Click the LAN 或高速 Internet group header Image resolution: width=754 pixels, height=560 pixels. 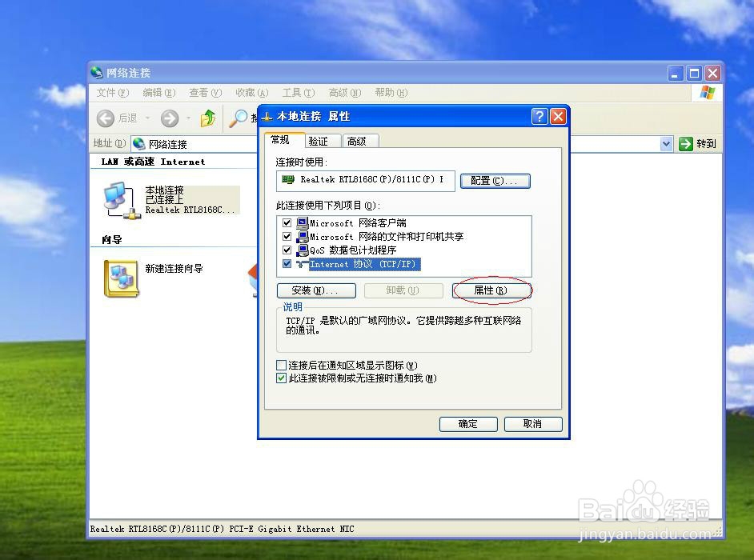153,162
